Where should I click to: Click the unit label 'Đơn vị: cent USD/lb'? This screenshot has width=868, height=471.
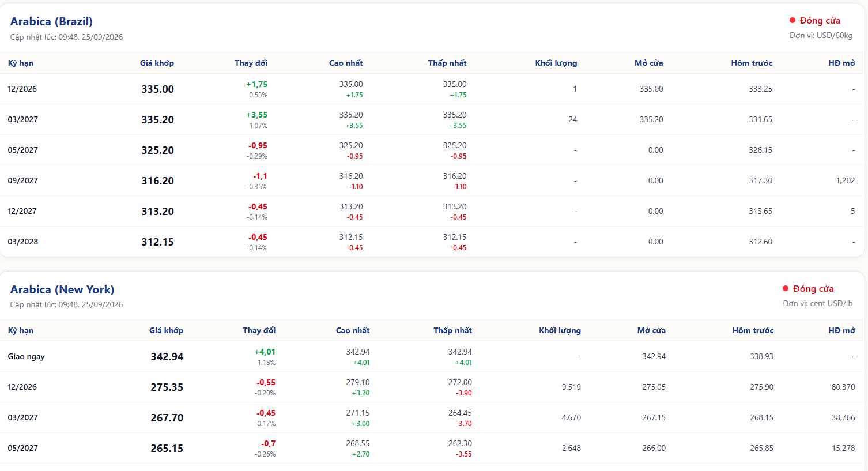(817, 303)
